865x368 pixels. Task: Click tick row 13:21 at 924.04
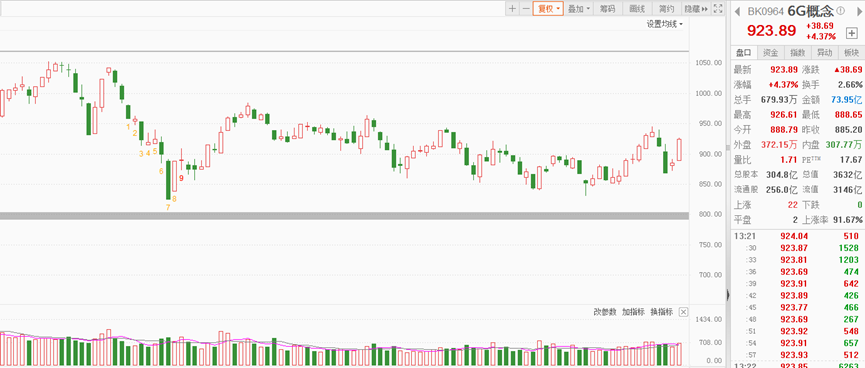[798, 236]
